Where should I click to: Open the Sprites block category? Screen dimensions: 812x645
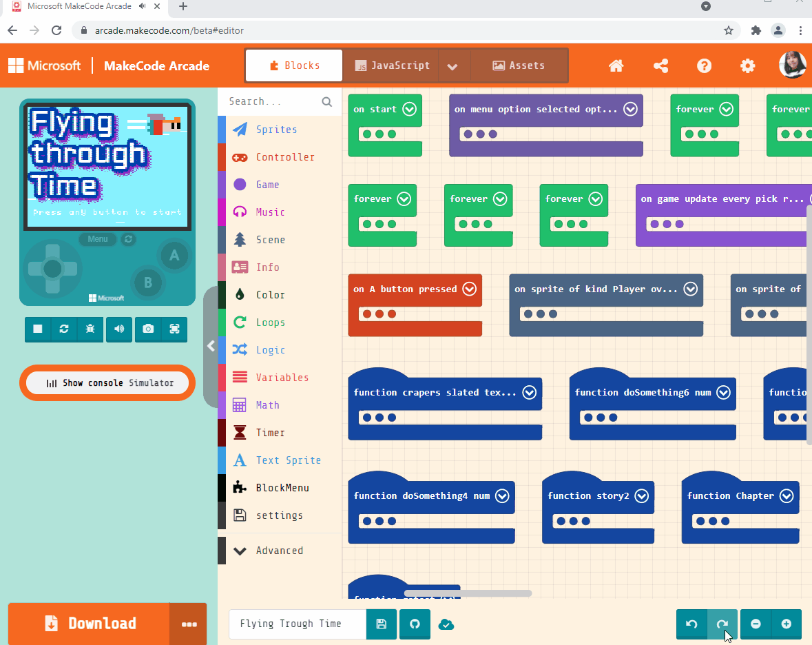click(x=277, y=130)
